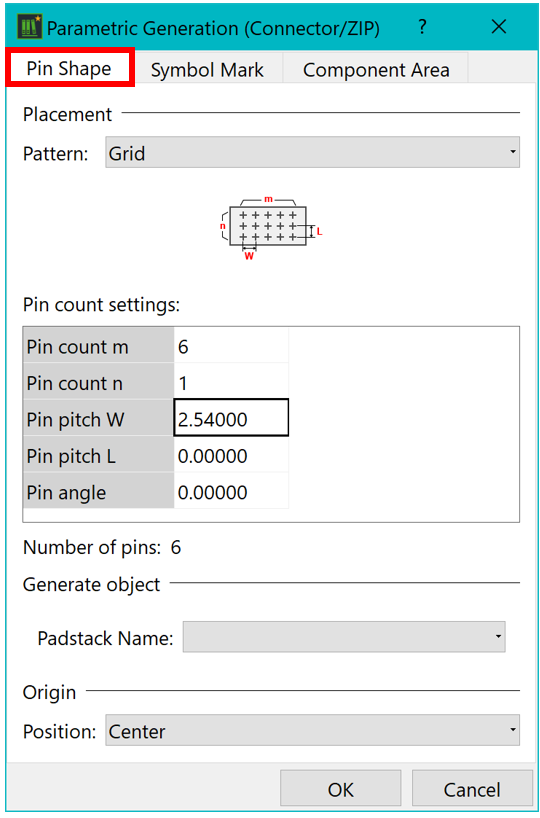
Task: Click the Cancel button
Action: 472,789
